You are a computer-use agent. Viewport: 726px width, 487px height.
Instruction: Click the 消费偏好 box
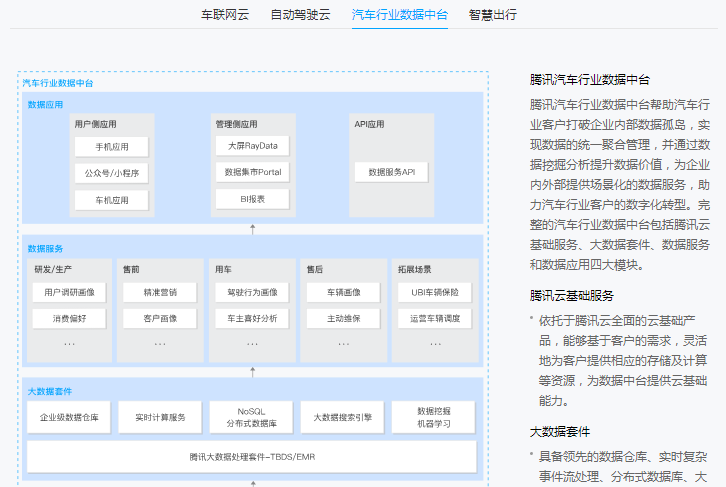(x=69, y=318)
